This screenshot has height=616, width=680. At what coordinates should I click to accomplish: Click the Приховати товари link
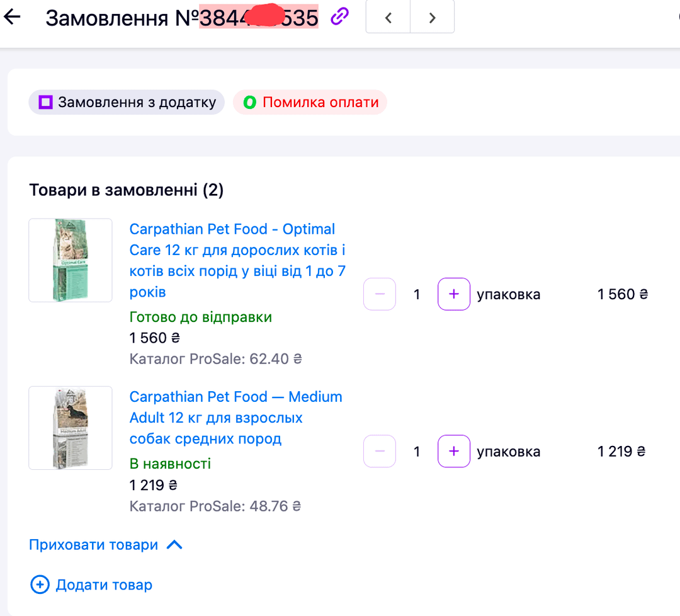coord(93,545)
